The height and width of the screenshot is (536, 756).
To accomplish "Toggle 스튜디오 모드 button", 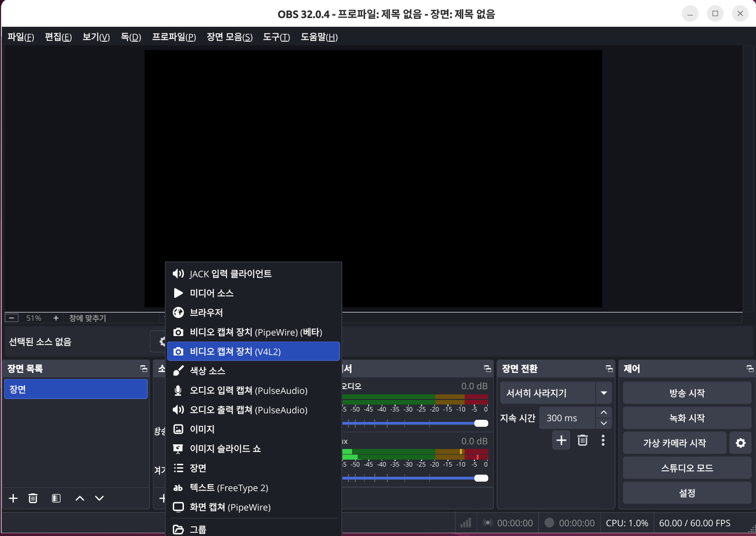I will point(687,468).
